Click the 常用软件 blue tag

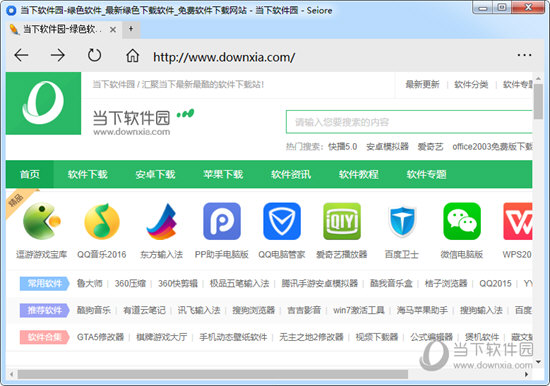pos(44,284)
